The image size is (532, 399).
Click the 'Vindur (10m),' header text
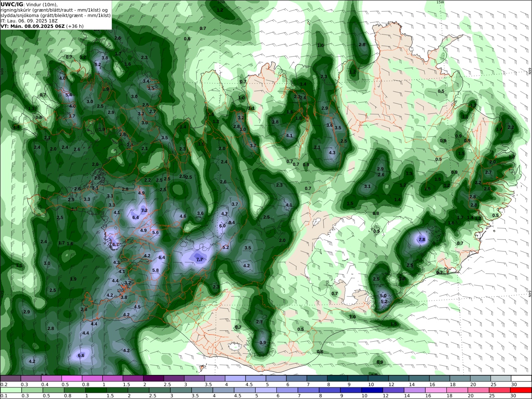43,4
